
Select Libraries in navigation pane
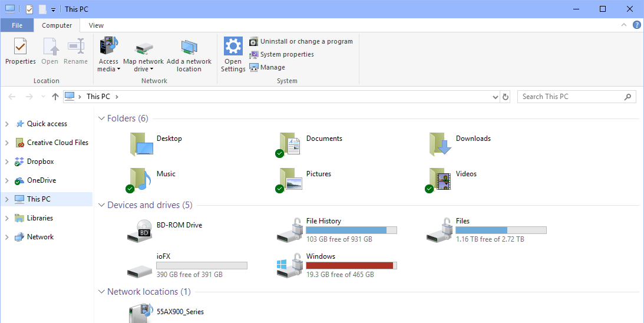(x=40, y=218)
